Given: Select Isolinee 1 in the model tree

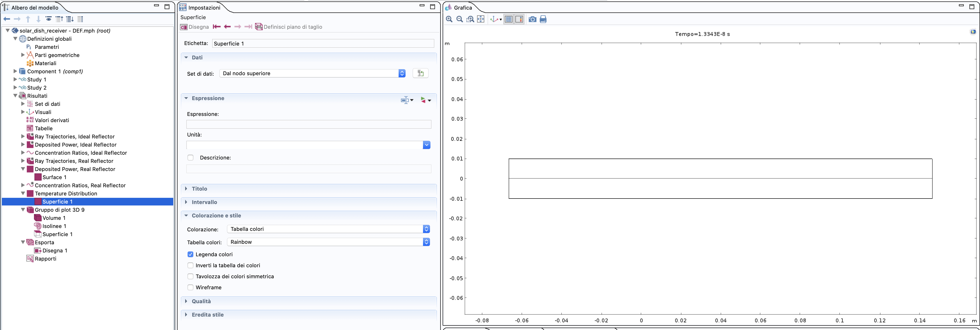Looking at the screenshot, I should [x=54, y=226].
